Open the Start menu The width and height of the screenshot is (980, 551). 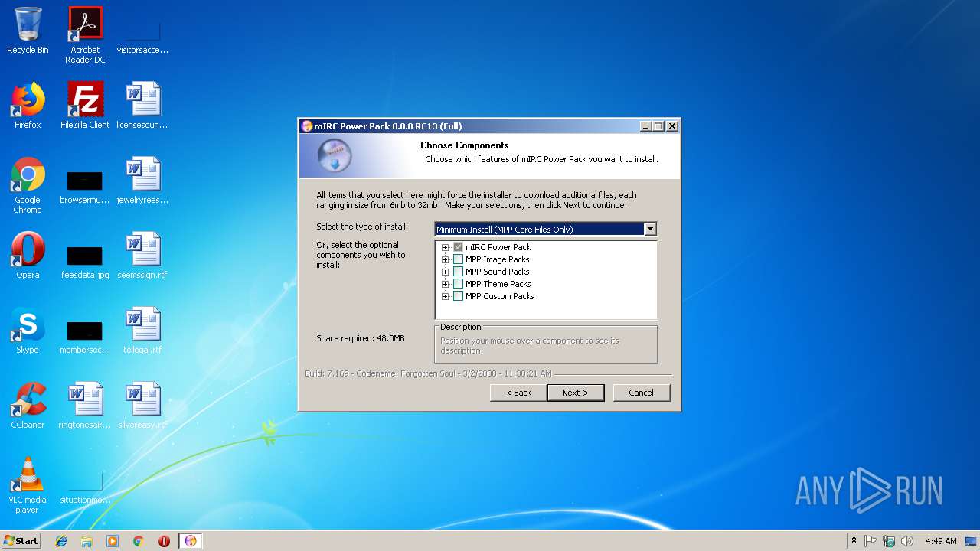(21, 541)
